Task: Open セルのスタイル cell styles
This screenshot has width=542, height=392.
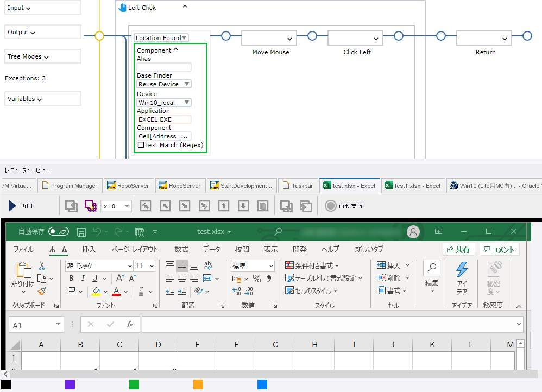Action: click(311, 291)
